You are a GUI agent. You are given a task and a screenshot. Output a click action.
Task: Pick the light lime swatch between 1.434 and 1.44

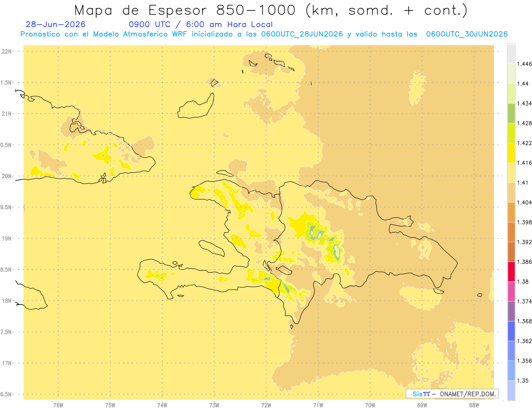[511, 94]
